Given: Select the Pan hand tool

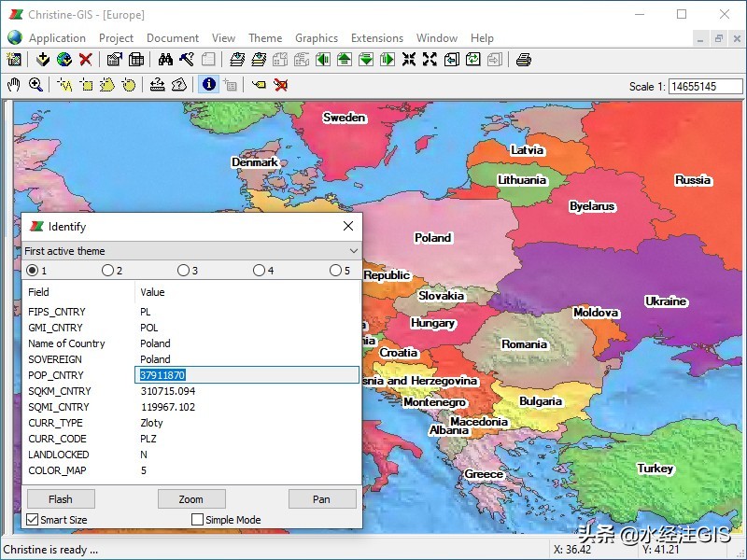Looking at the screenshot, I should pyautogui.click(x=14, y=85).
